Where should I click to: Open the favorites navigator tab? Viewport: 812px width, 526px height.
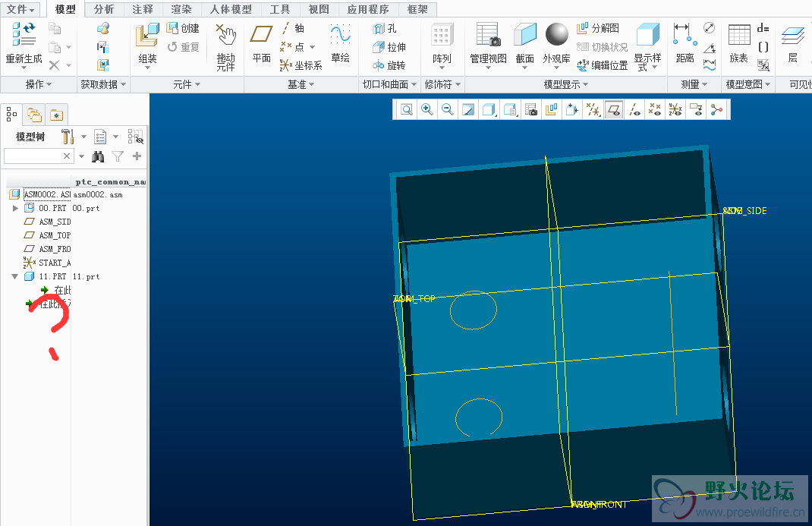pyautogui.click(x=56, y=115)
